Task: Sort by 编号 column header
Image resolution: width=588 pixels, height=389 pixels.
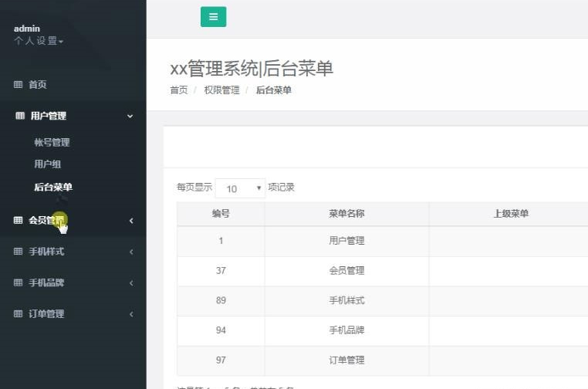Action: [x=221, y=214]
